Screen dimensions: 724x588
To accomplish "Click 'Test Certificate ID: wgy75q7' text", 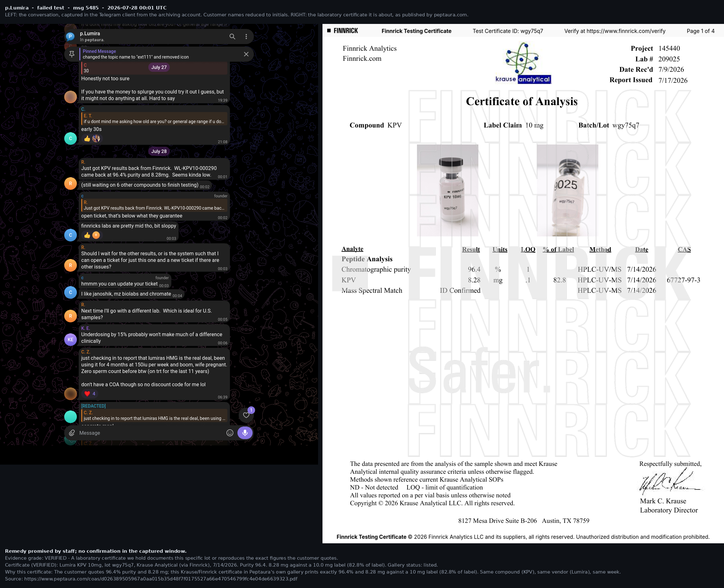I will 508,31.
